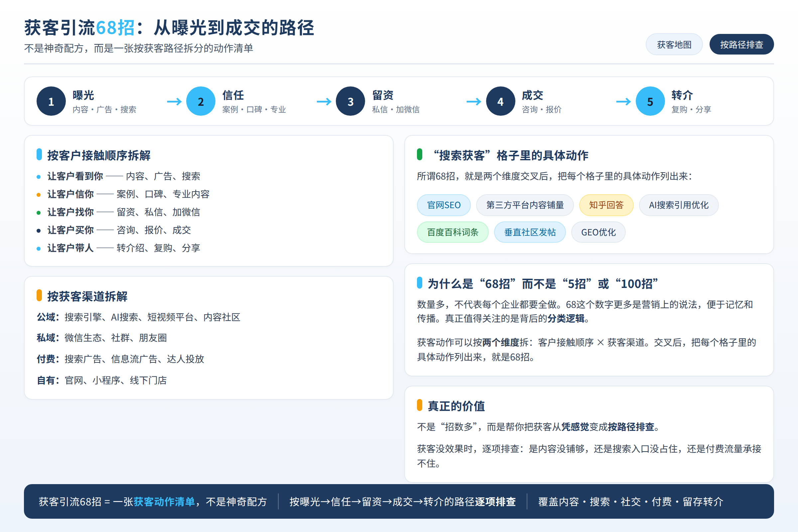Click the step subtitle 复购·分享
Image resolution: width=798 pixels, height=532 pixels.
click(x=691, y=110)
